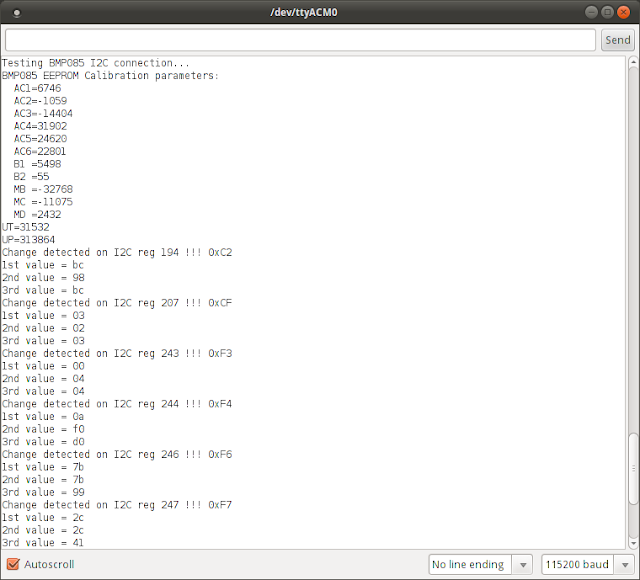
Task: Open the 115200 baud dropdown
Action: [588, 564]
